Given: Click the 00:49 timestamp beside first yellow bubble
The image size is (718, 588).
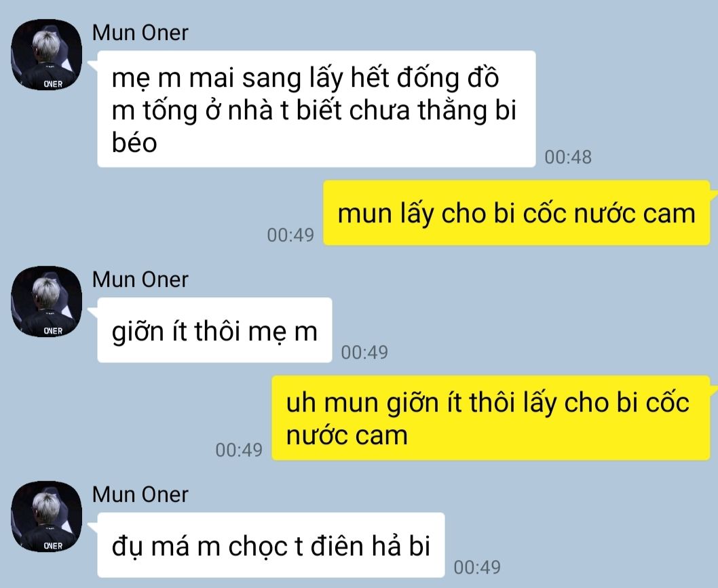Looking at the screenshot, I should click(x=290, y=235).
